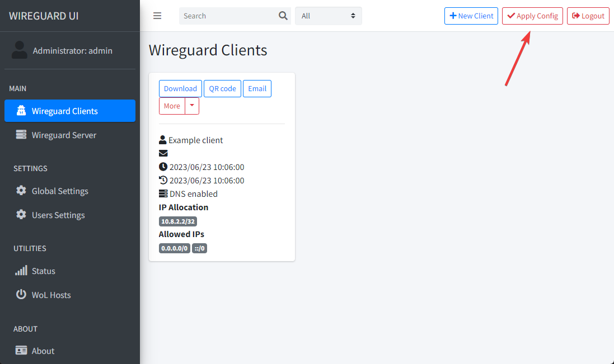Download the Example client config
This screenshot has height=364, width=614.
coord(181,88)
